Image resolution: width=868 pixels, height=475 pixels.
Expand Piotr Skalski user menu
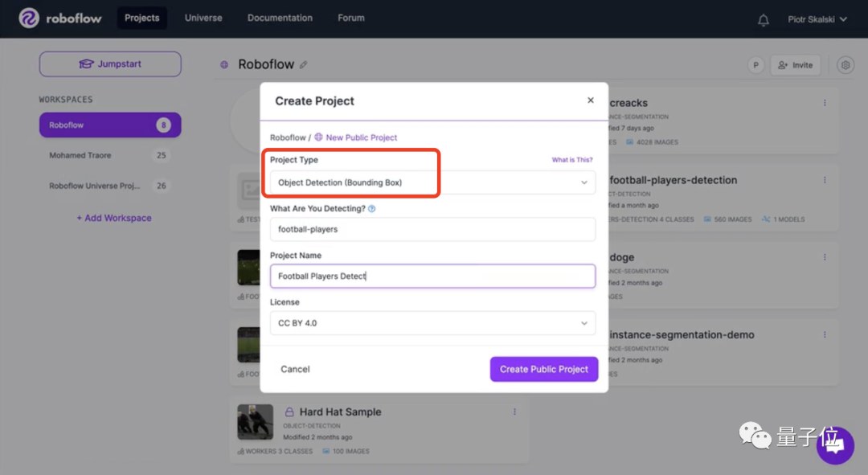point(817,19)
